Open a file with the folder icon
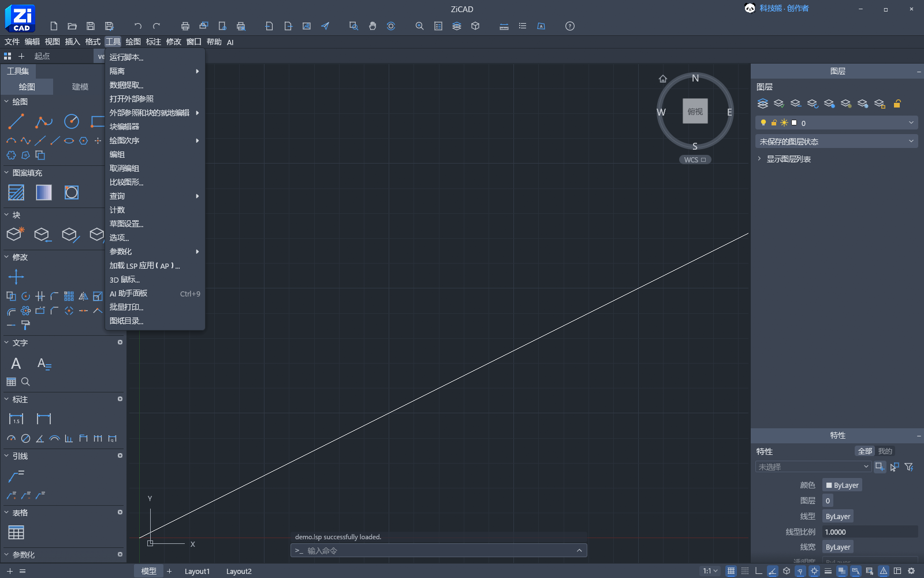Image resolution: width=924 pixels, height=578 pixels. coord(72,26)
